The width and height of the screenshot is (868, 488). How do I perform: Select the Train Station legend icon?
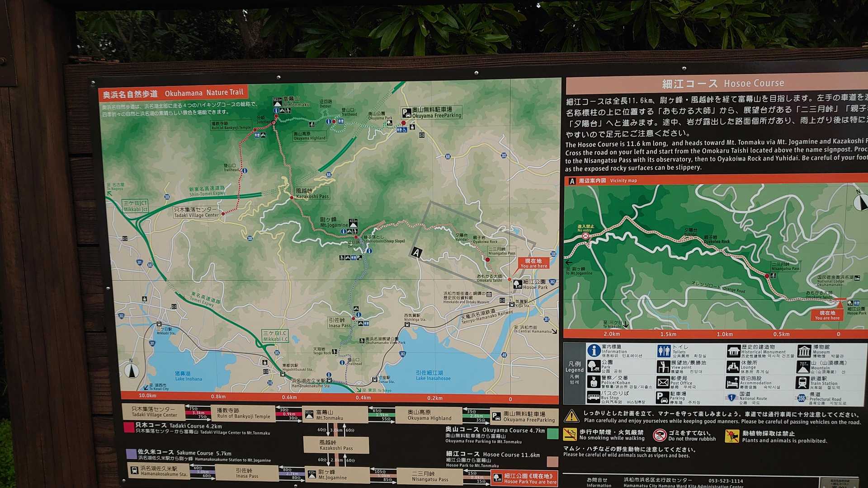pyautogui.click(x=802, y=383)
